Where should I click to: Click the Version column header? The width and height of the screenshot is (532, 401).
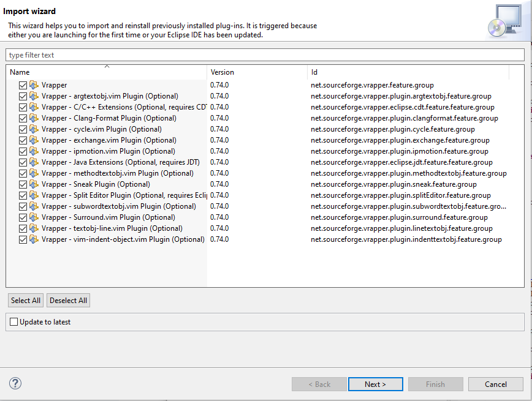222,72
